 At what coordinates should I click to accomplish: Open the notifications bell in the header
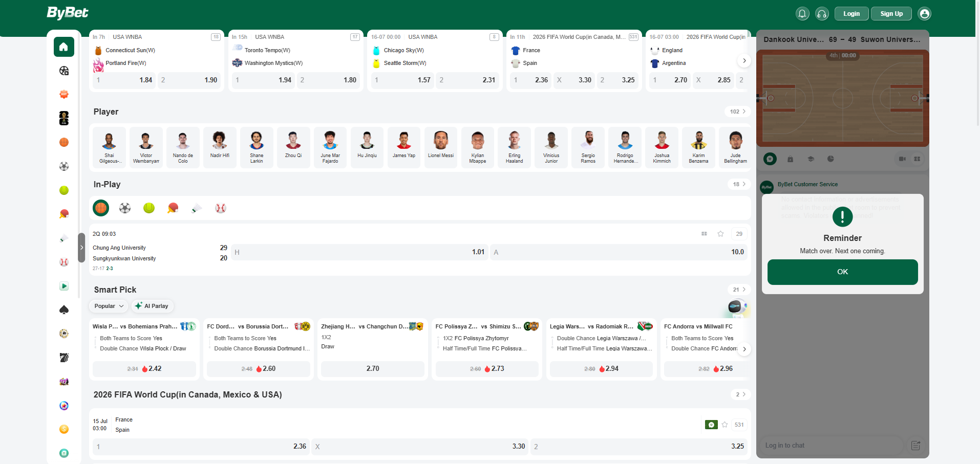tap(802, 14)
